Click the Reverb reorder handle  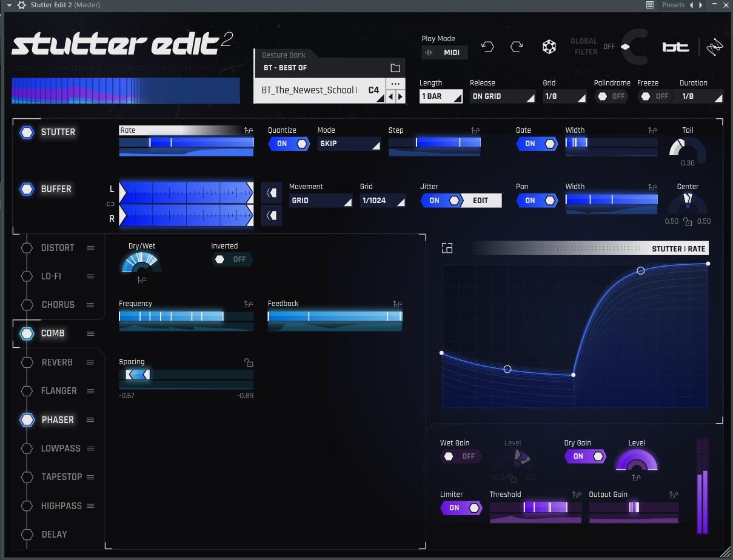90,362
